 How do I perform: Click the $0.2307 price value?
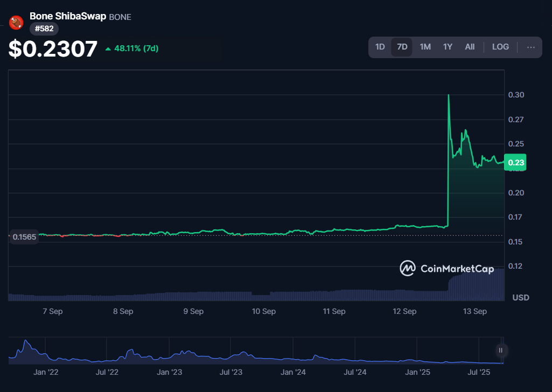click(x=53, y=48)
